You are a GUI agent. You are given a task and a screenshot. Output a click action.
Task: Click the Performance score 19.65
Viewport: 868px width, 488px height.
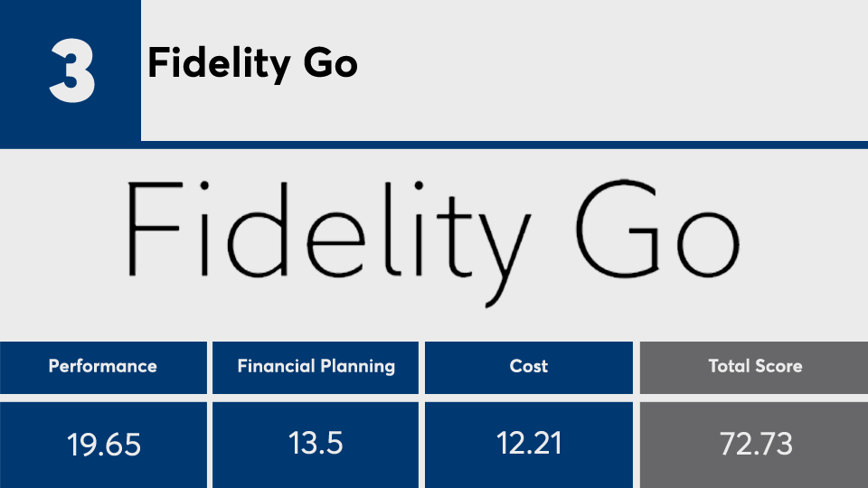click(103, 445)
